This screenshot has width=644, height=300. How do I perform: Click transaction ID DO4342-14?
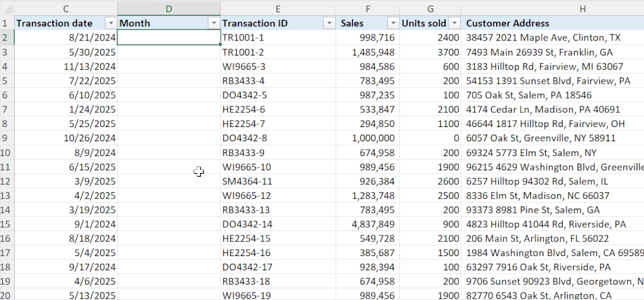(278, 225)
